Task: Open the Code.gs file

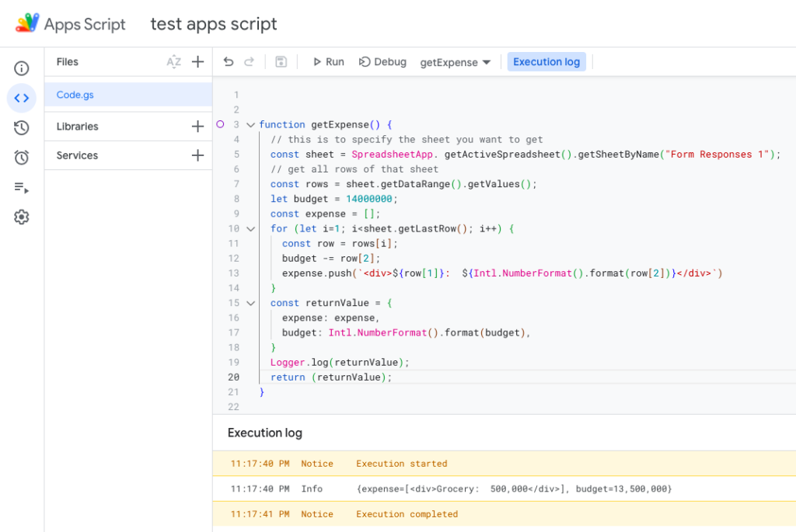Action: point(128,95)
